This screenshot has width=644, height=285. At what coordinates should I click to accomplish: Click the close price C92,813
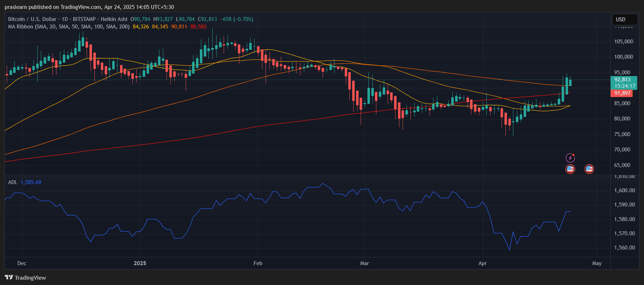point(207,19)
